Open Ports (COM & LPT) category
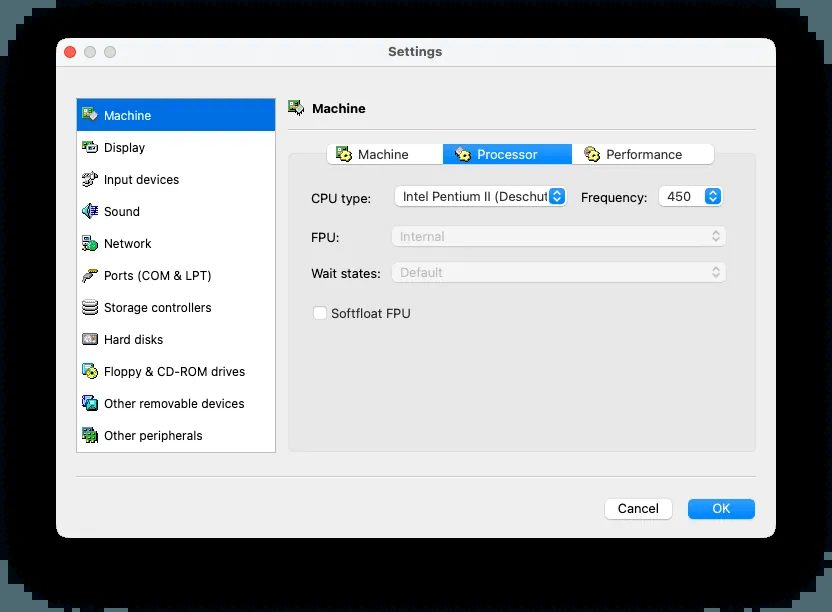This screenshot has height=612, width=832. point(176,275)
